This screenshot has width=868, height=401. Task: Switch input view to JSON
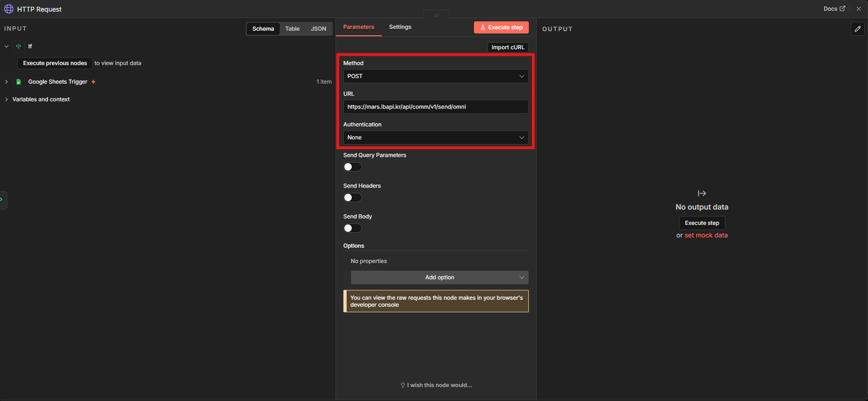tap(318, 29)
